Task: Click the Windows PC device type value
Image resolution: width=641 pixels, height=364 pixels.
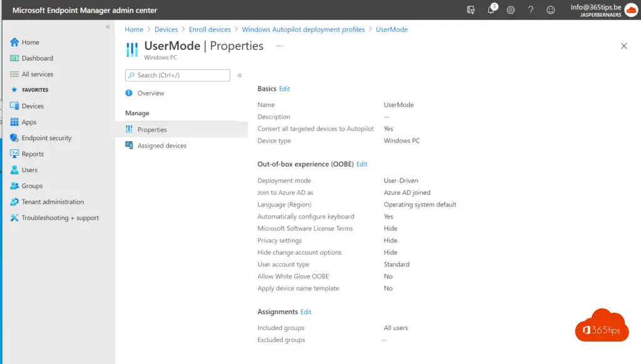Action: click(401, 141)
